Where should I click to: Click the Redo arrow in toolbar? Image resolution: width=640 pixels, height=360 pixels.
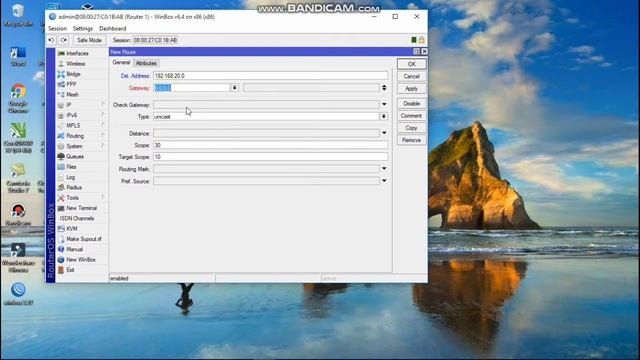tap(64, 40)
